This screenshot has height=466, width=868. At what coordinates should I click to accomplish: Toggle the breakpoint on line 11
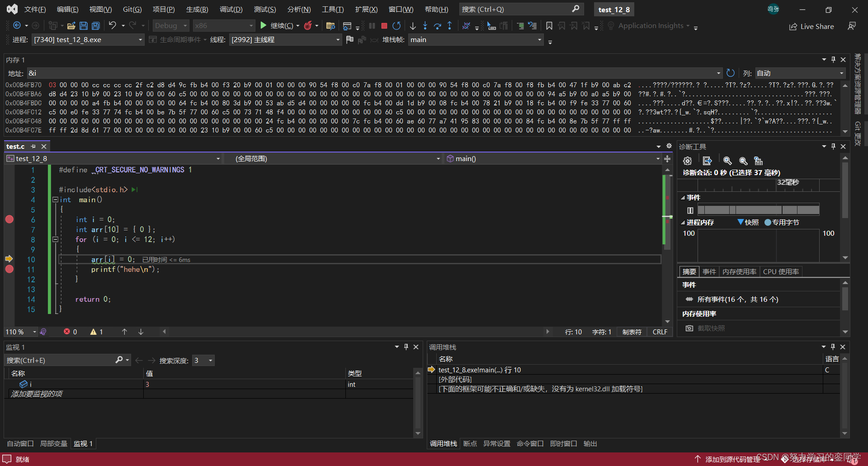(x=9, y=269)
